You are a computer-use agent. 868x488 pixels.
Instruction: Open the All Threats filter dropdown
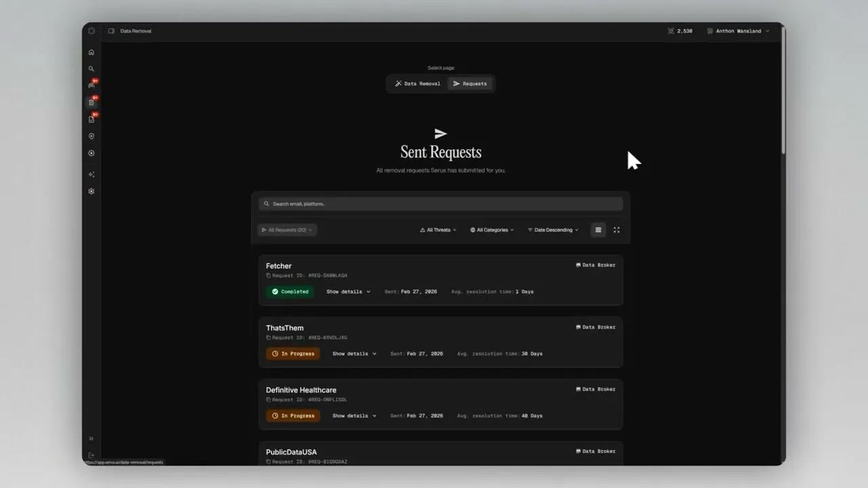pyautogui.click(x=438, y=230)
